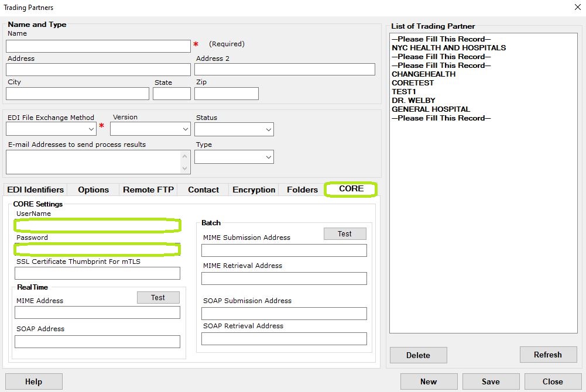This screenshot has height=392, width=586.
Task: Select NYC HEALTH AND HOSPITALS in partner list
Action: pos(448,48)
